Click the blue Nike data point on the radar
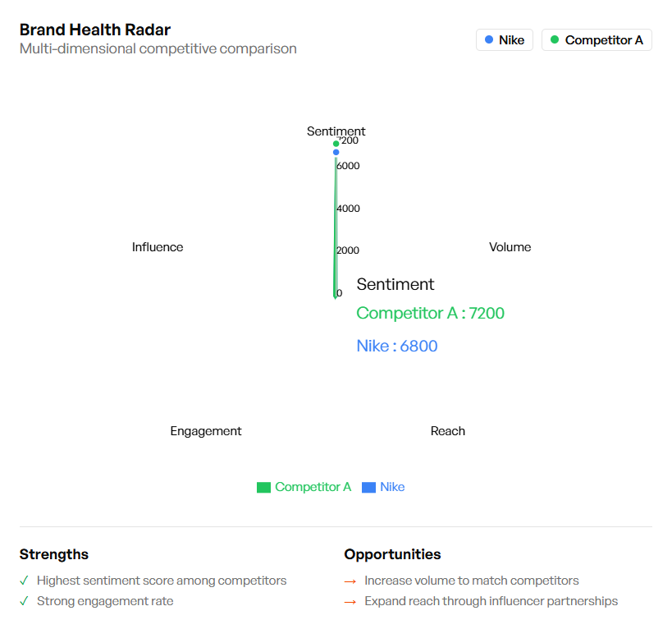The width and height of the screenshot is (672, 629). point(336,152)
